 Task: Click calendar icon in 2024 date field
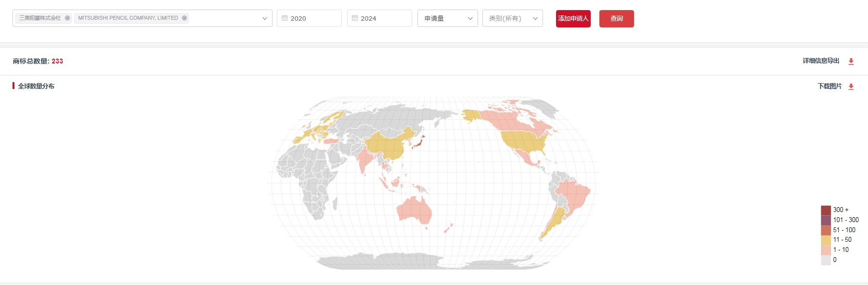coord(355,18)
